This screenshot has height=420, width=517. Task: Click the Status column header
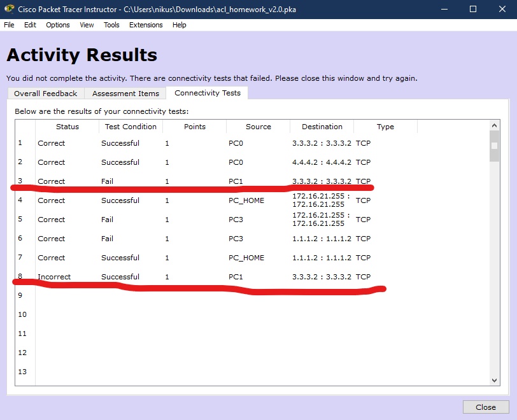click(x=67, y=127)
